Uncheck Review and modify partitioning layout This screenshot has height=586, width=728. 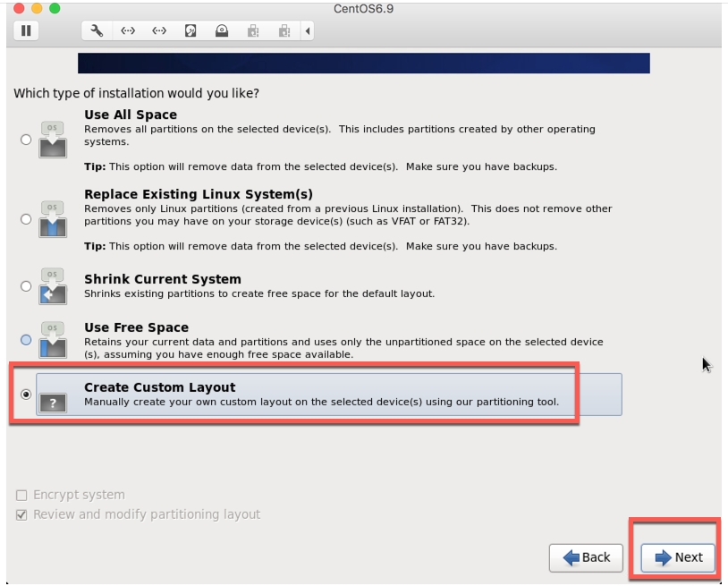pyautogui.click(x=21, y=514)
